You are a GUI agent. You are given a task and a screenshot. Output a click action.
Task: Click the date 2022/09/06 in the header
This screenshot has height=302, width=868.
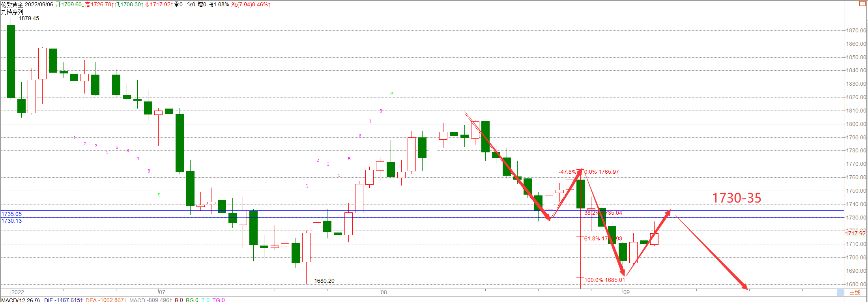pos(39,4)
